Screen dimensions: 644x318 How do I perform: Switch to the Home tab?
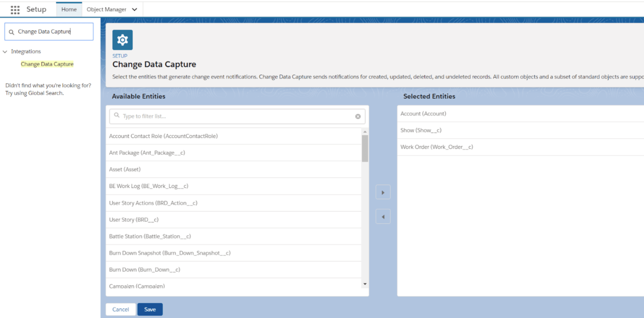69,9
